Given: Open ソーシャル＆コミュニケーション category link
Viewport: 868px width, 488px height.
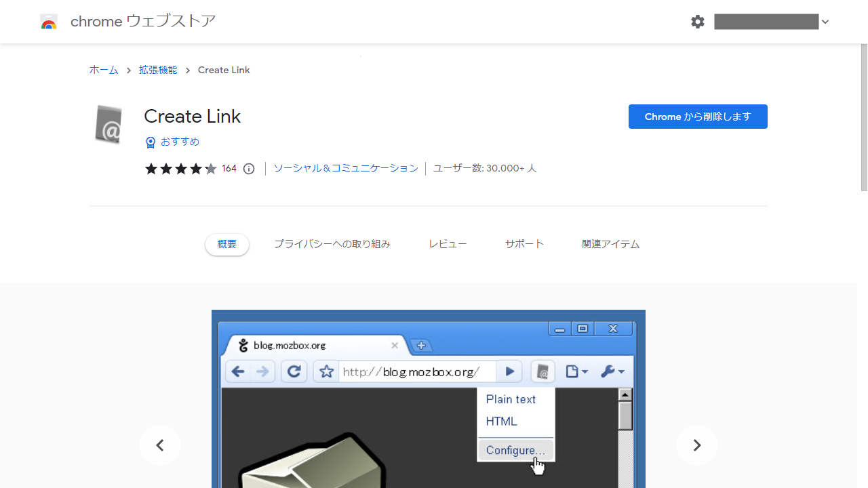Looking at the screenshot, I should coord(346,168).
